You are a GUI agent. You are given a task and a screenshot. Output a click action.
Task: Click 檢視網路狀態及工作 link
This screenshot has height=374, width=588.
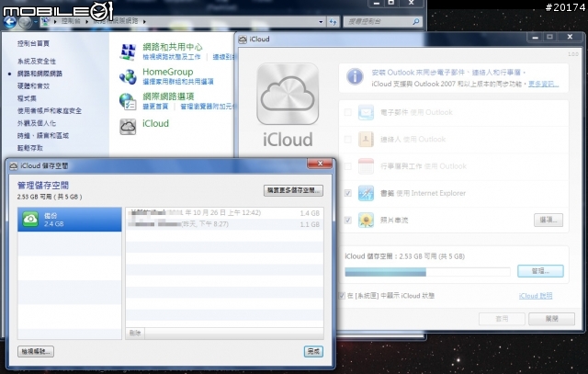coord(172,57)
